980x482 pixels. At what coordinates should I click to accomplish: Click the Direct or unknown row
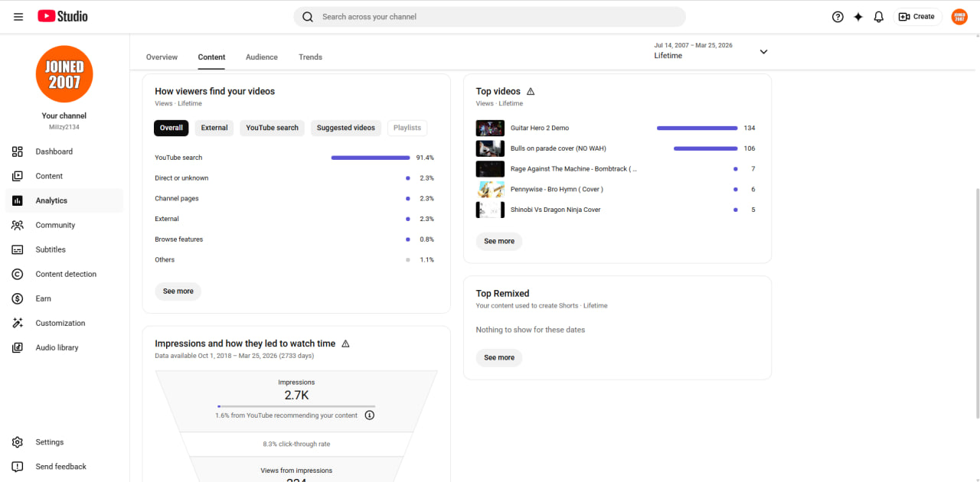coord(295,178)
